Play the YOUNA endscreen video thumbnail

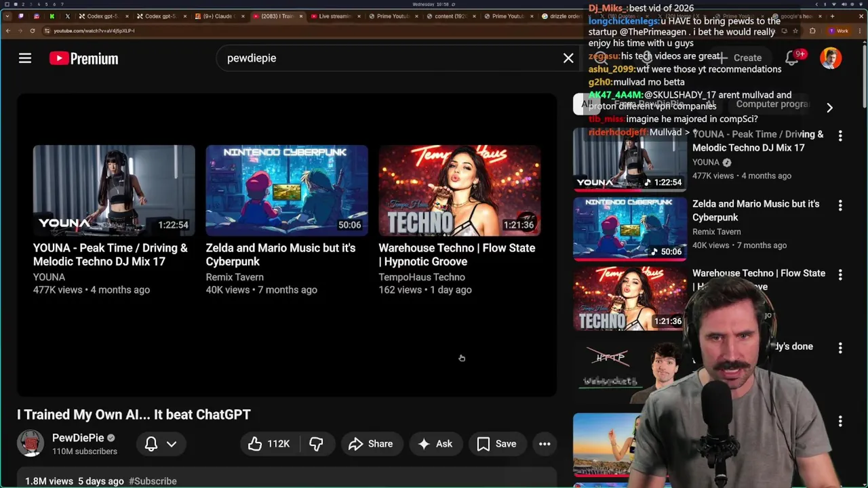point(114,190)
